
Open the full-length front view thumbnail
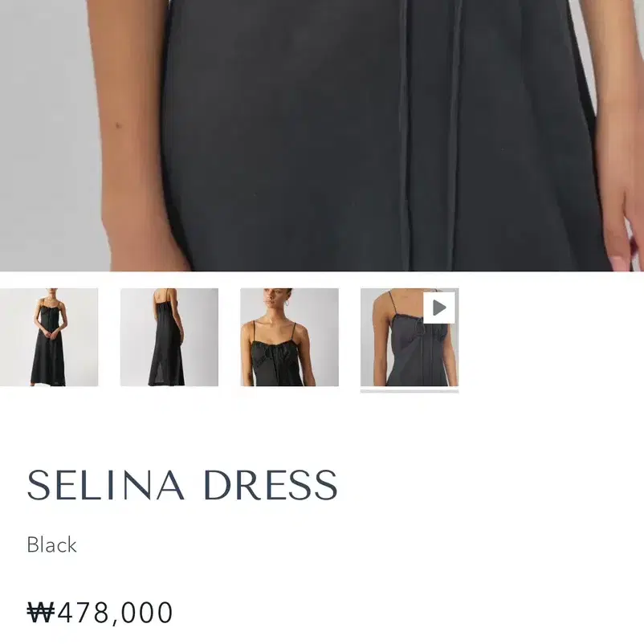tap(49, 337)
